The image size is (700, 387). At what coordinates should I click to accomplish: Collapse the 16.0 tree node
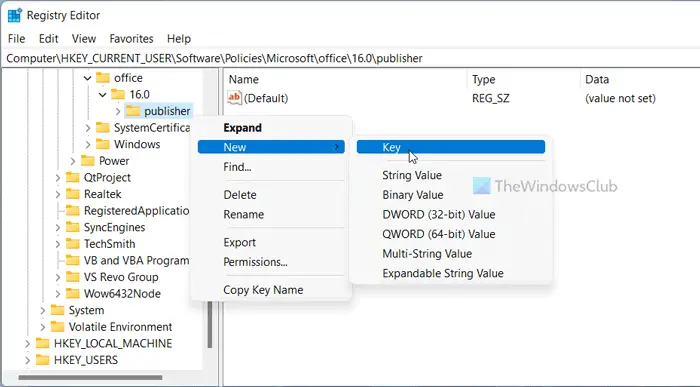tap(103, 95)
